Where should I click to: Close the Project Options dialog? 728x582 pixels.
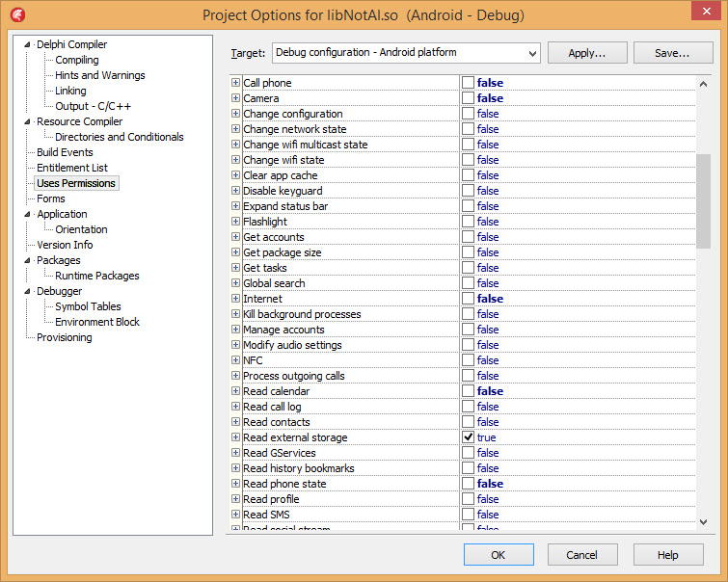click(x=706, y=11)
